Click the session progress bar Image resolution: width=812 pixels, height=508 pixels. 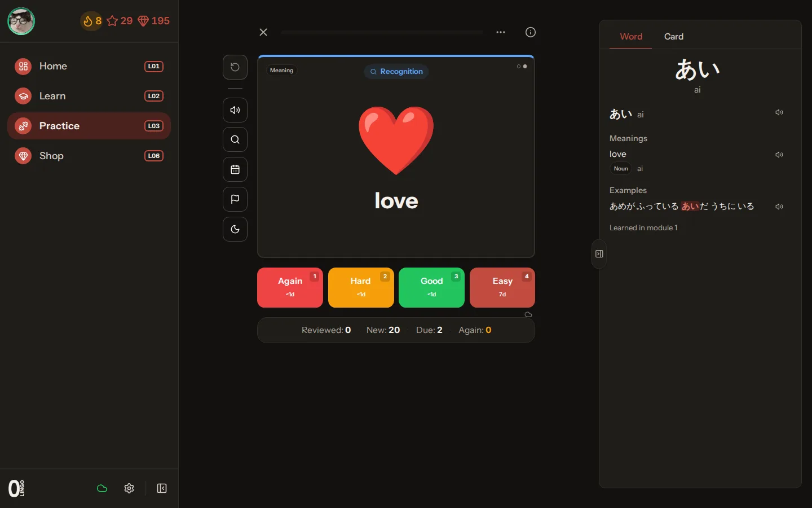pos(382,32)
